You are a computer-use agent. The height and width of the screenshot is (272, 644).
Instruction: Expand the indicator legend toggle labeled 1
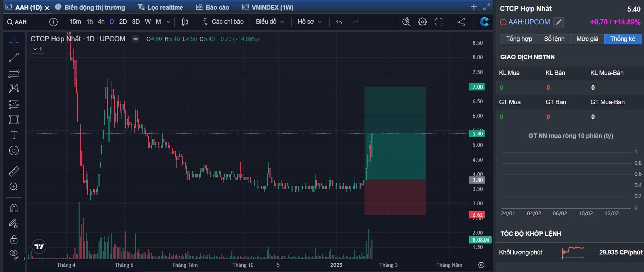tap(37, 49)
